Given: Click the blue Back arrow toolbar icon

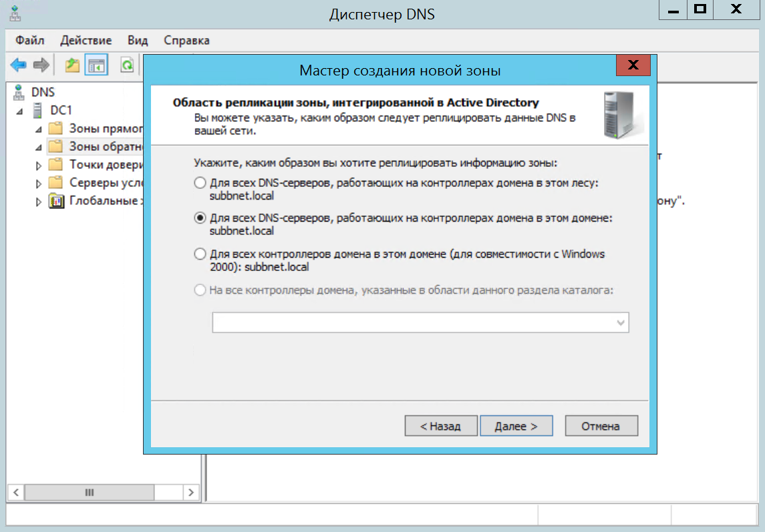Looking at the screenshot, I should click(18, 65).
